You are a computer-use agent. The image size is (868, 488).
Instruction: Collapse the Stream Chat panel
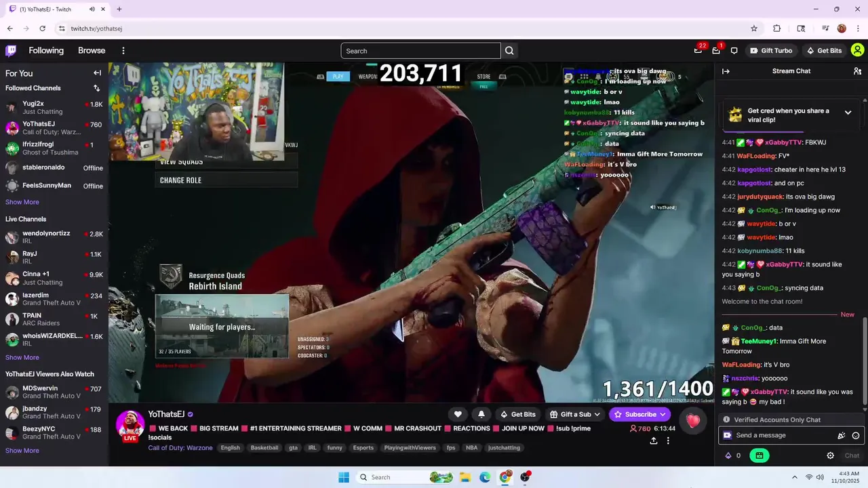(726, 71)
